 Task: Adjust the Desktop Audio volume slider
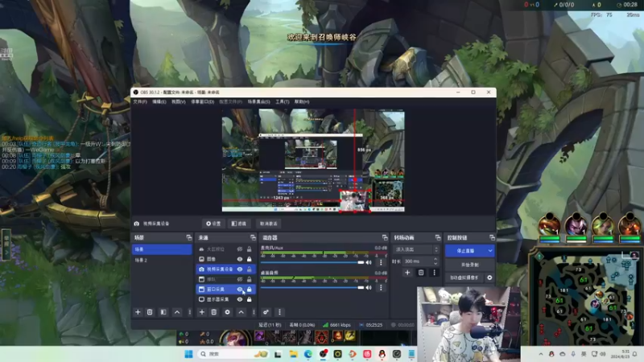312,287
